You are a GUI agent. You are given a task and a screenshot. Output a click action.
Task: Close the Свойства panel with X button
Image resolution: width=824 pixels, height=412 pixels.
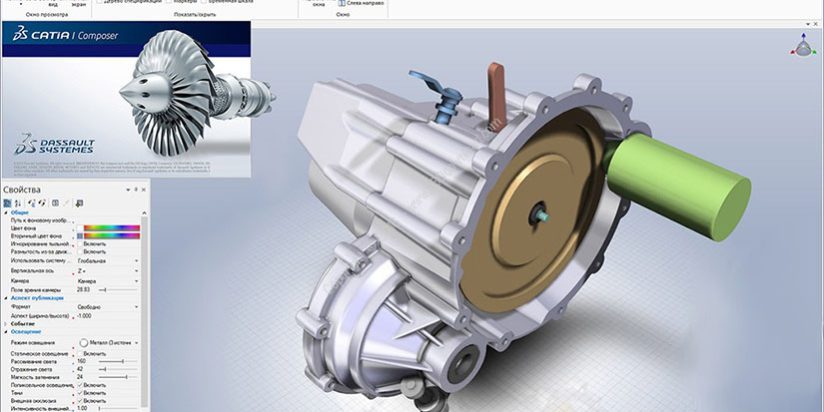coord(143,189)
